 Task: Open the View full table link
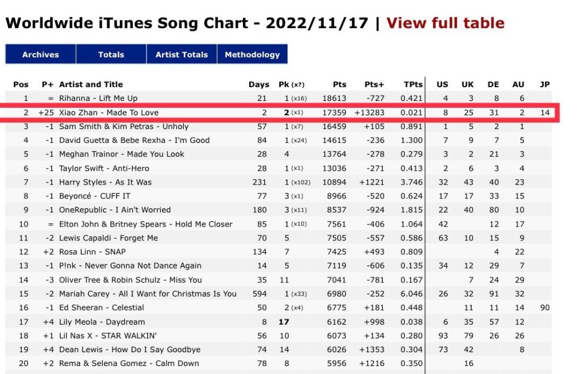[445, 23]
